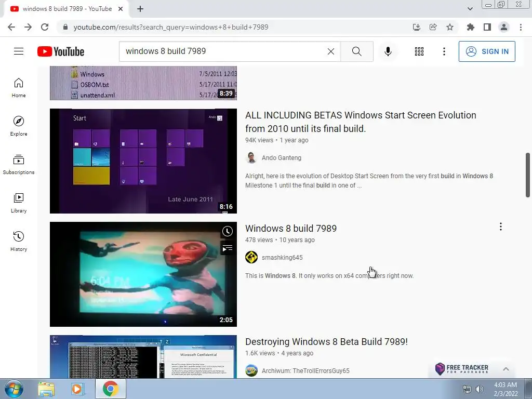Reload the current page
The width and height of the screenshot is (532, 399).
point(45,27)
